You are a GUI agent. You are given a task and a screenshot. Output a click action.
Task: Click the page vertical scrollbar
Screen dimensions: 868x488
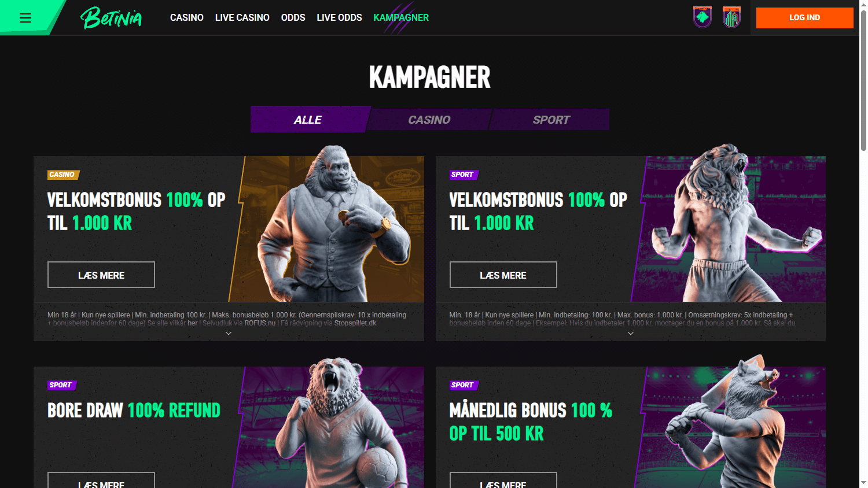point(863,244)
